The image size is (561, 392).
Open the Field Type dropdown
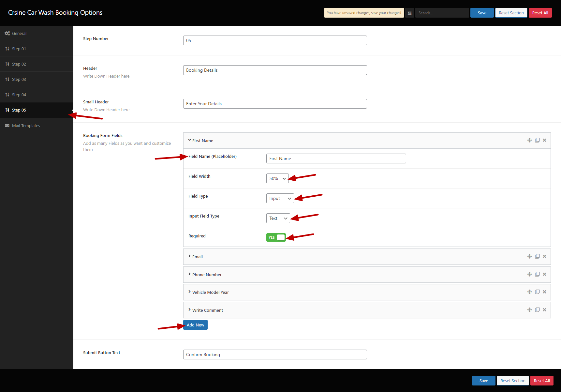pyautogui.click(x=280, y=198)
